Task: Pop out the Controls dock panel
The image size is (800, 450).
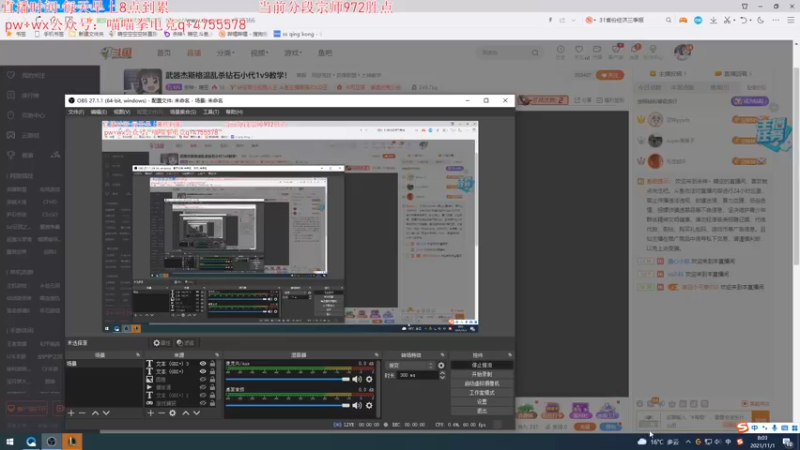Action: [510, 355]
